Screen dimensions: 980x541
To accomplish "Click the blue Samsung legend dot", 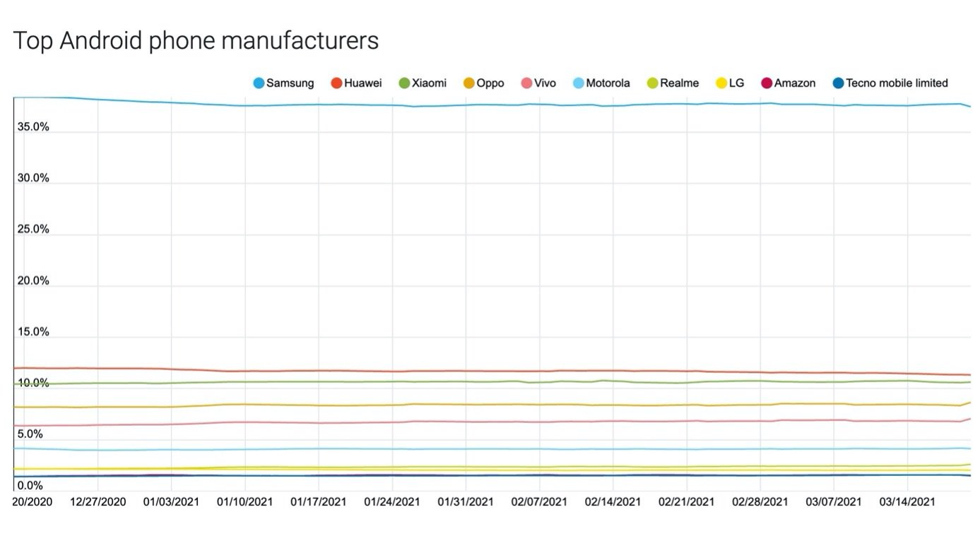I will pyautogui.click(x=259, y=83).
